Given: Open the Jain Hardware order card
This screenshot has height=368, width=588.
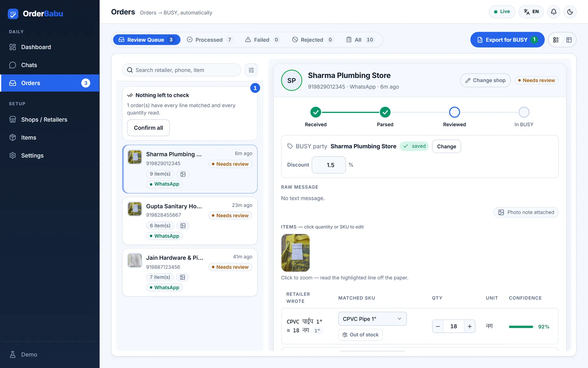Looking at the screenshot, I should coord(190,272).
